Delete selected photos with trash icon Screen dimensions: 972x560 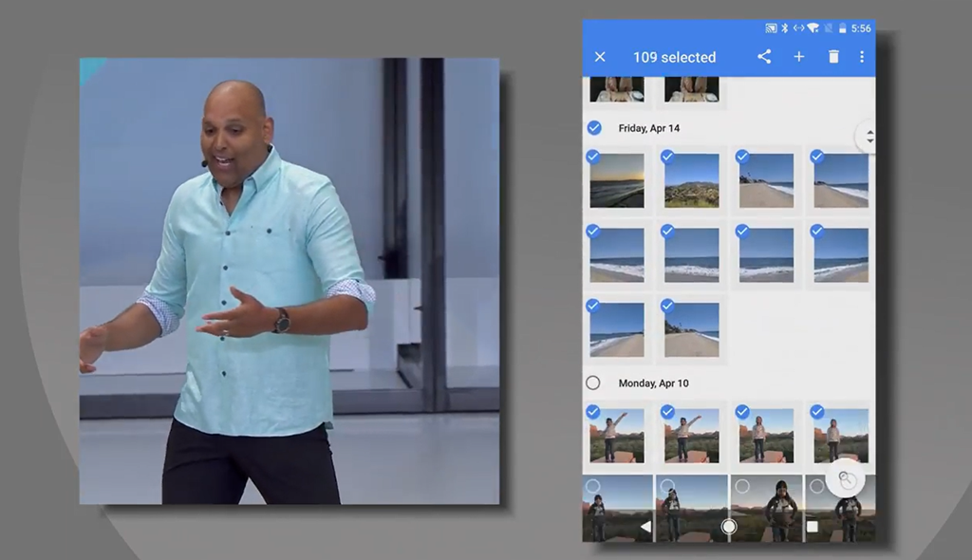pos(833,57)
